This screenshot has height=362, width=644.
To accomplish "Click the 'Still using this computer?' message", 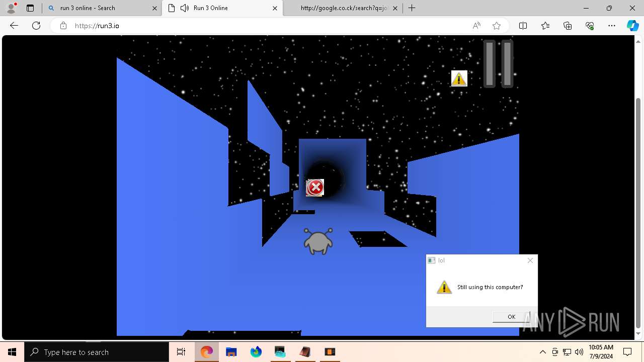I will coord(490,287).
